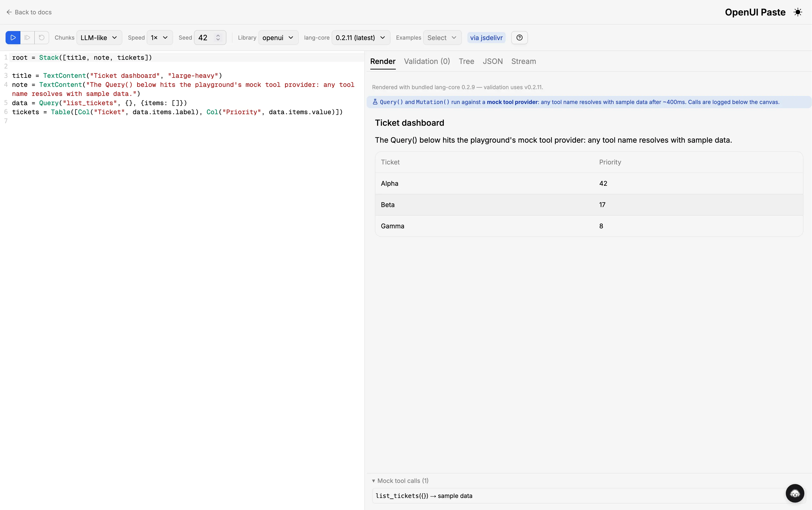This screenshot has height=510, width=812.
Task: Click the via jsdelivr badge
Action: (486, 38)
